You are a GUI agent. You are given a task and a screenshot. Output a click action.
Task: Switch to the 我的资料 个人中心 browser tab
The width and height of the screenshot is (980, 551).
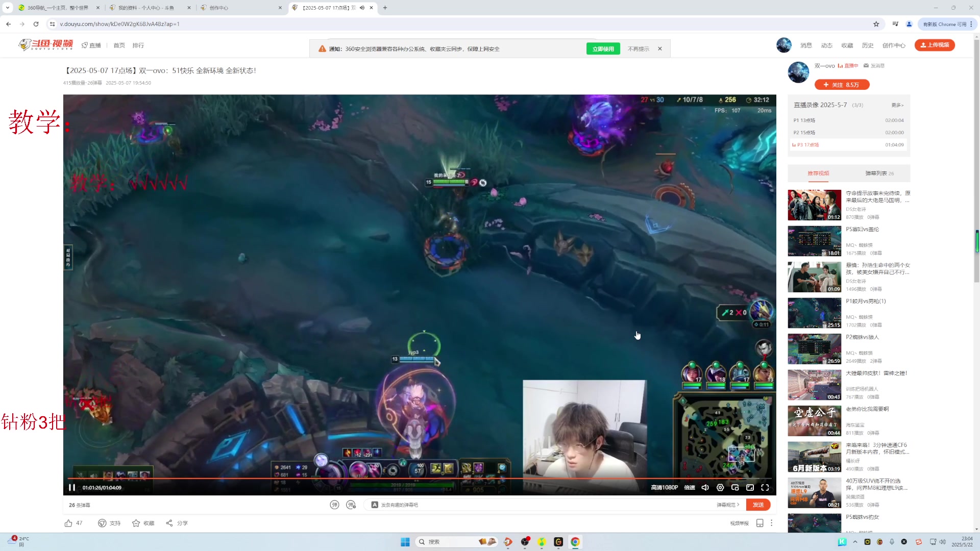tap(150, 8)
